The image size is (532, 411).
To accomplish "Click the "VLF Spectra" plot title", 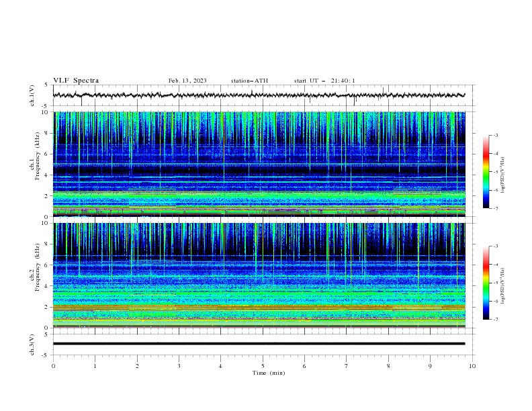I will (76, 81).
